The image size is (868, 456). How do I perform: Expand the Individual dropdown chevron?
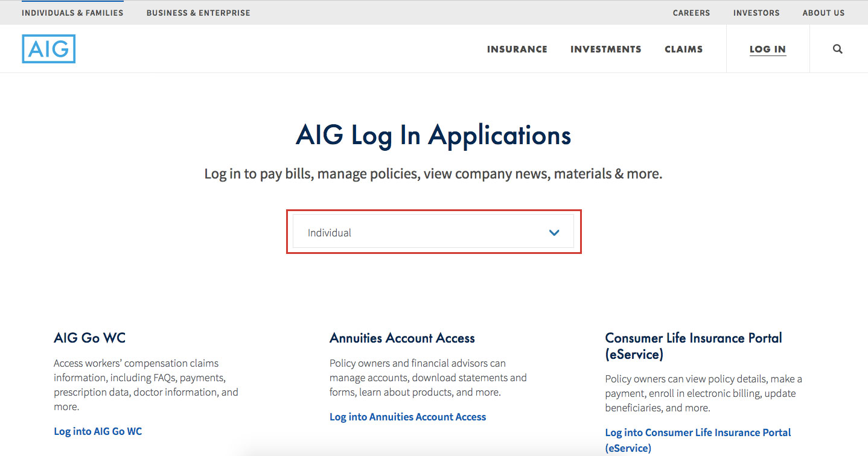[554, 233]
